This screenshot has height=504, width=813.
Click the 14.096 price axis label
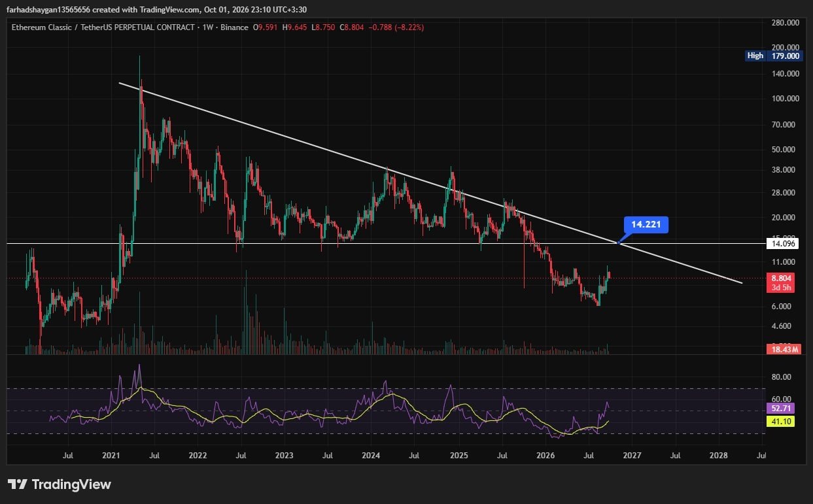click(x=784, y=243)
